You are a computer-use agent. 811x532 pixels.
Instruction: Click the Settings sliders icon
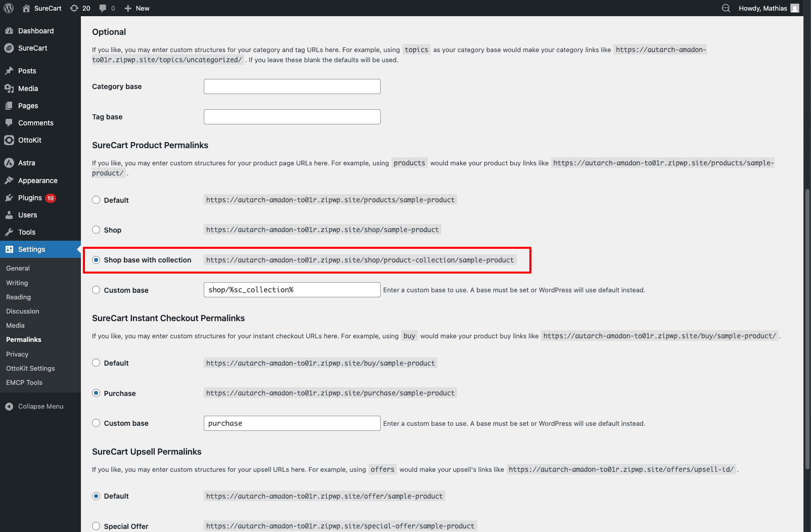click(x=9, y=249)
